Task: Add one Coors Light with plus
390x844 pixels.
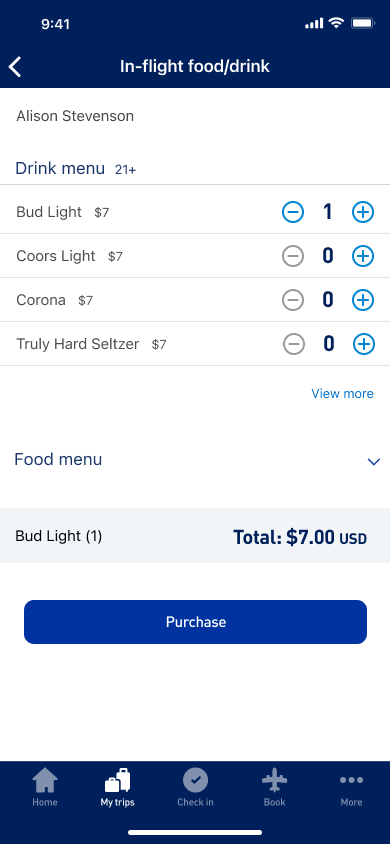Action: coord(363,256)
